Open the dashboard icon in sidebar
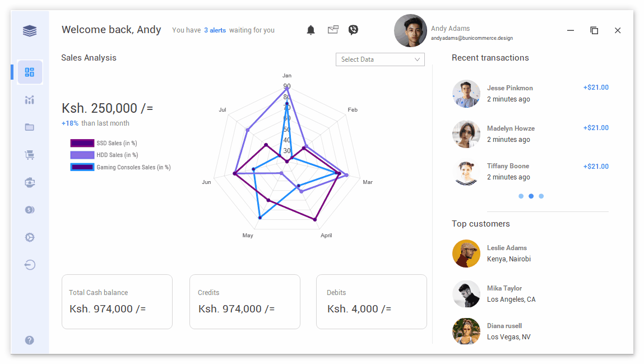 tap(30, 72)
